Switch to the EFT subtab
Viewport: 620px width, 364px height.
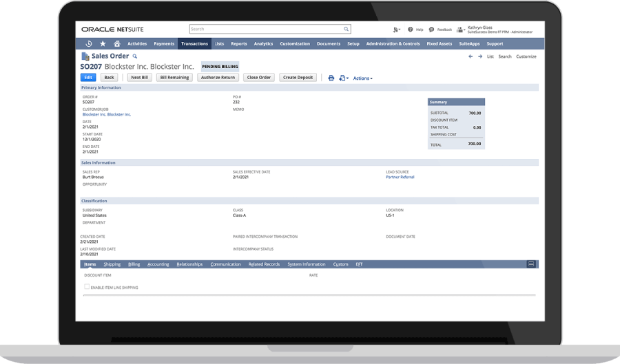[359, 264]
